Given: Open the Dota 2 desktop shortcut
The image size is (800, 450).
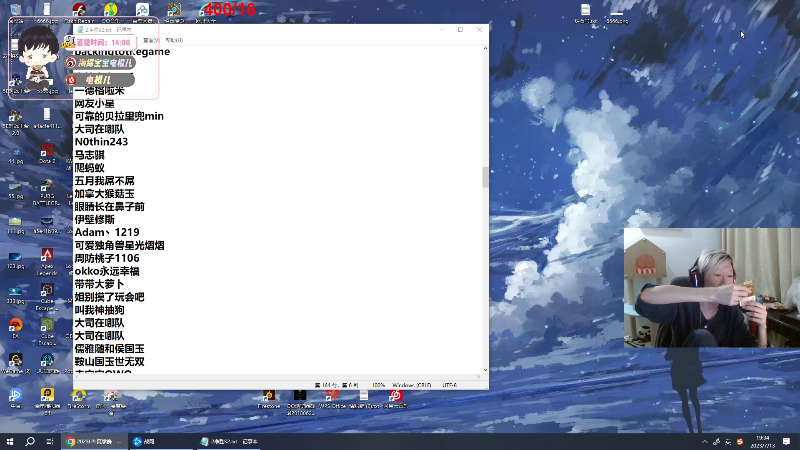Looking at the screenshot, I should (x=47, y=151).
